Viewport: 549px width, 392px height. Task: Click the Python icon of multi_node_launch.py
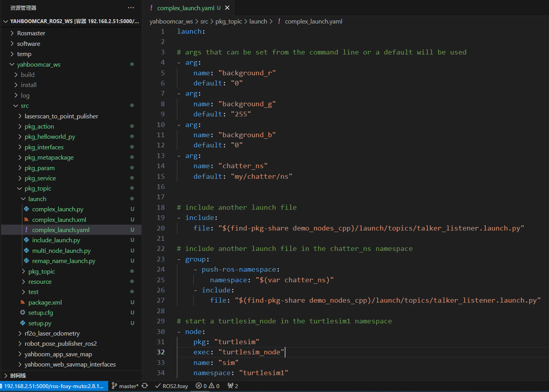pos(26,250)
